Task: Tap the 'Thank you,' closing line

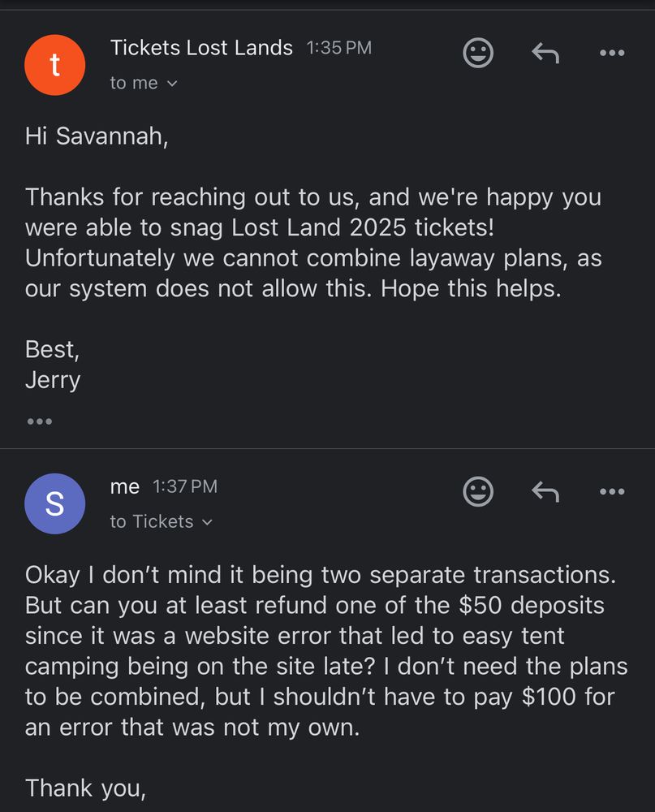Action: 85,787
